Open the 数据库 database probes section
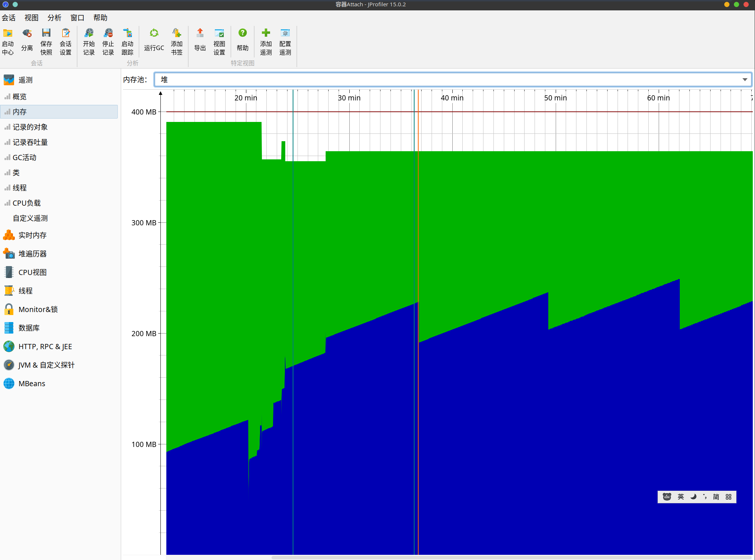Image resolution: width=755 pixels, height=560 pixels. click(29, 328)
